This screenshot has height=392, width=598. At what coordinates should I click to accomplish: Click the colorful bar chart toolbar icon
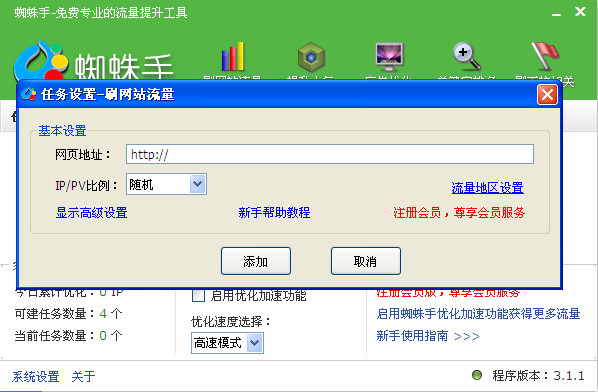click(233, 56)
